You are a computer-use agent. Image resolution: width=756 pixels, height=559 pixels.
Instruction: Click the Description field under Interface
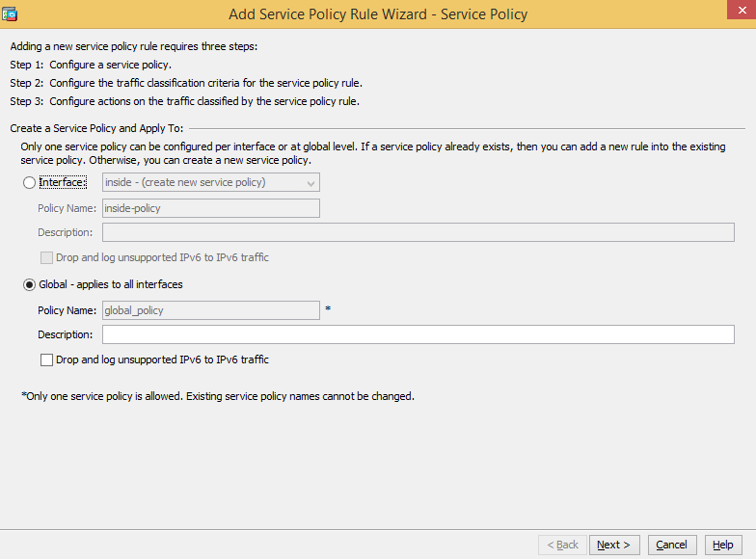(418, 232)
